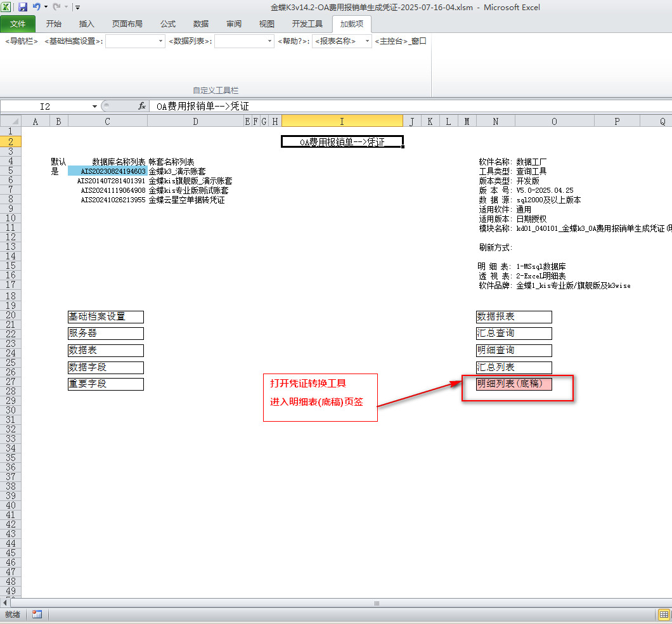Switch to the 开发工具 ribbon tab
Screen dimensions: 672x624
click(307, 24)
